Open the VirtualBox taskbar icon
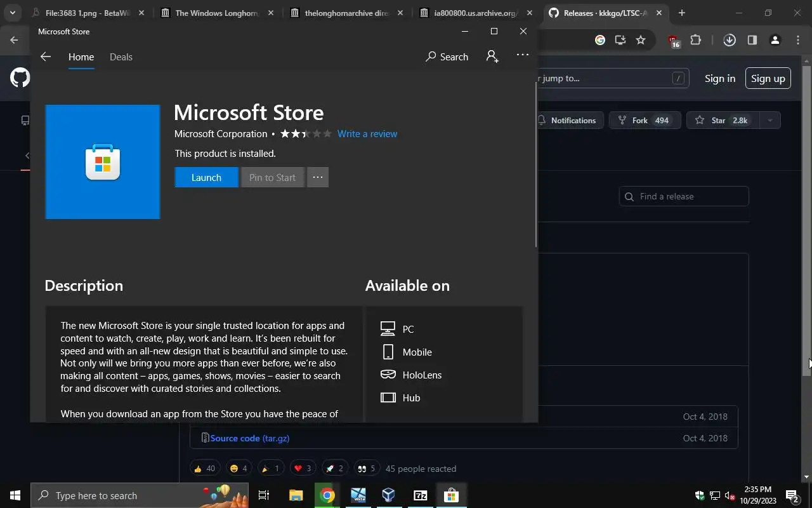The height and width of the screenshot is (508, 812). pyautogui.click(x=389, y=495)
